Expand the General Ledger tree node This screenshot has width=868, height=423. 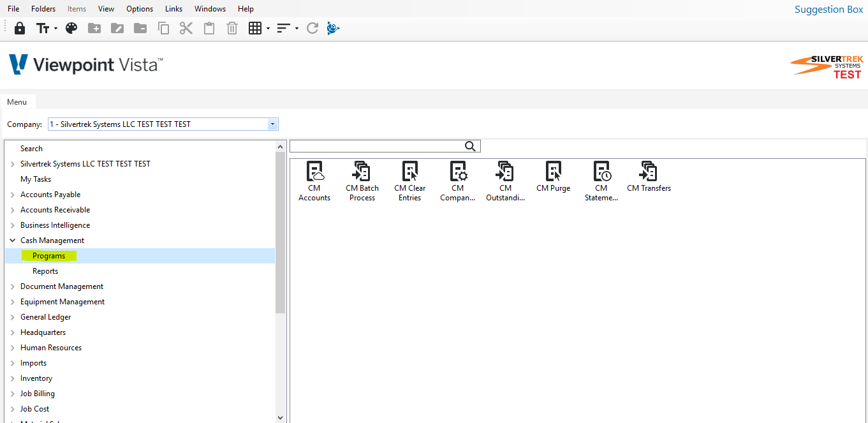coord(13,317)
